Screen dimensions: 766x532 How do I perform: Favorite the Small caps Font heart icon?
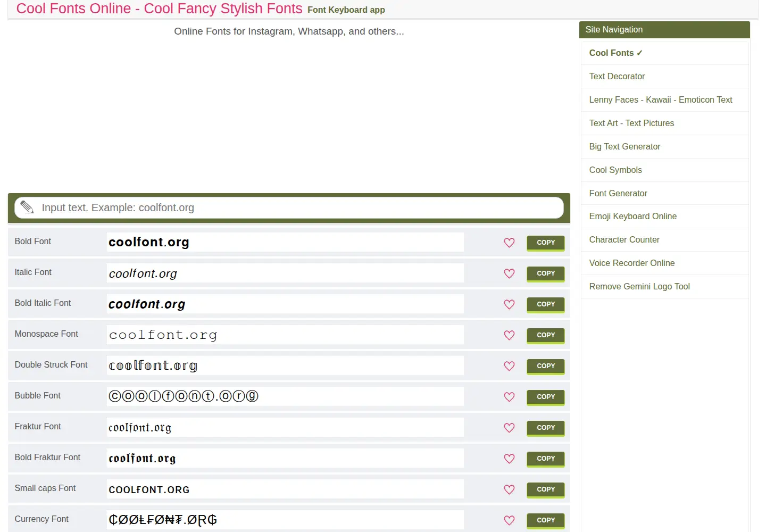(509, 489)
